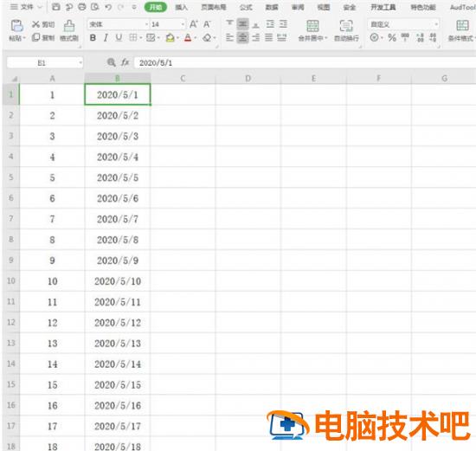Click the currency format circle icon
This screenshot has height=451, width=476.
pyautogui.click(x=374, y=38)
